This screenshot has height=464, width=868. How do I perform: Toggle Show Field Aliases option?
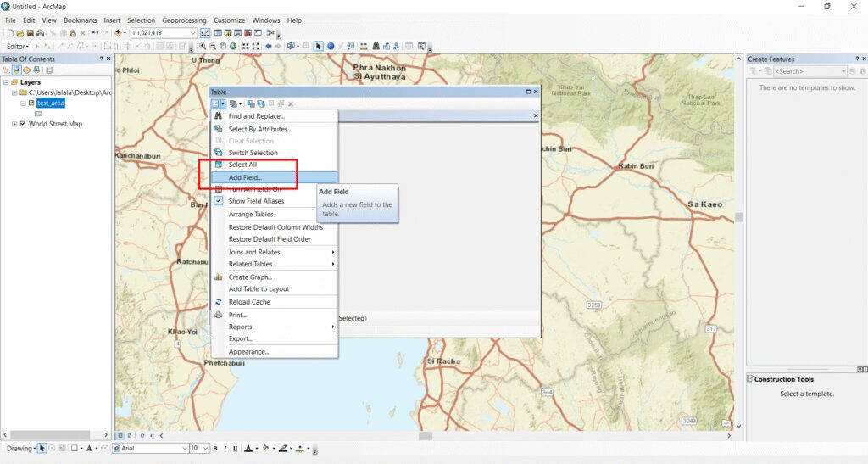click(x=256, y=202)
